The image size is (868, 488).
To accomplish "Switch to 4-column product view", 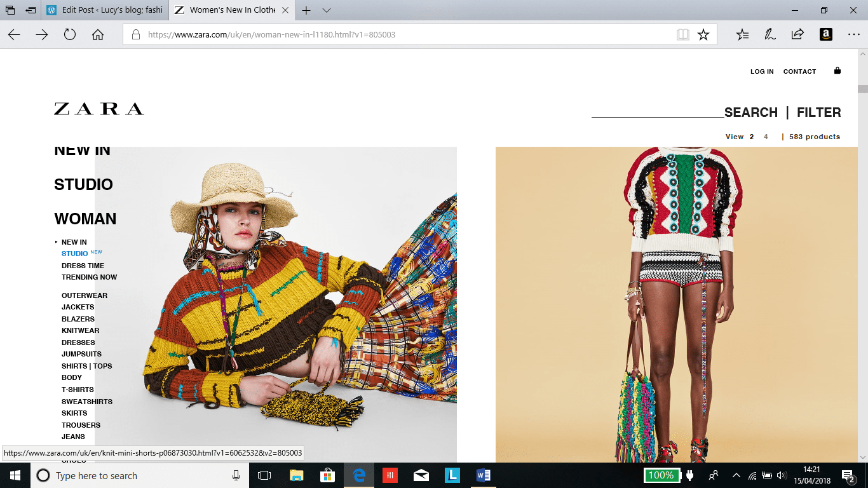I will click(766, 137).
